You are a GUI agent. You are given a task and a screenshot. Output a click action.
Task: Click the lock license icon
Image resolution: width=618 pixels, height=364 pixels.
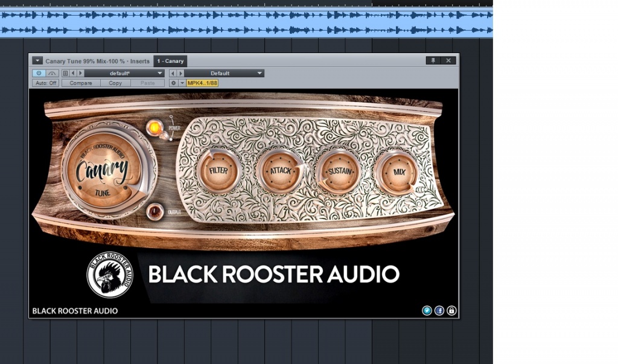pos(451,311)
